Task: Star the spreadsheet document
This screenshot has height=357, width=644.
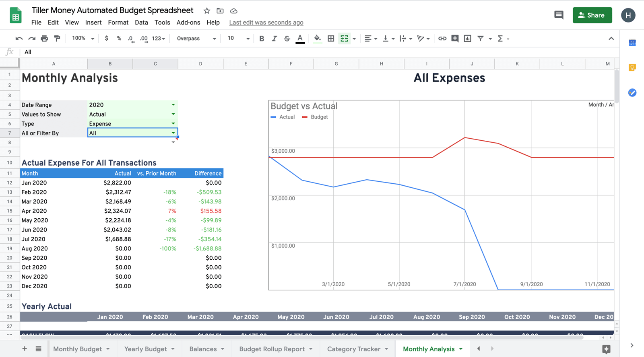Action: click(207, 11)
